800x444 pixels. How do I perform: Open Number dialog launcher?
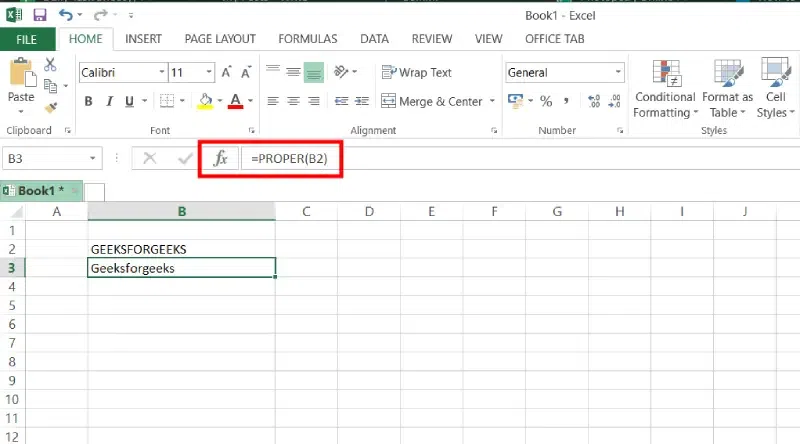pyautogui.click(x=620, y=131)
